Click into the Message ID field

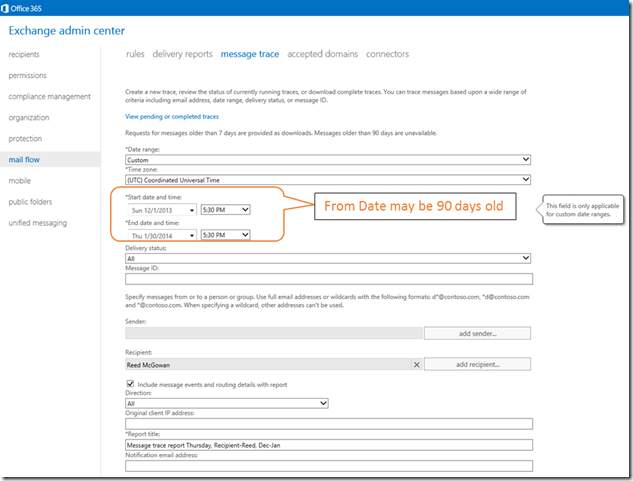coord(329,279)
